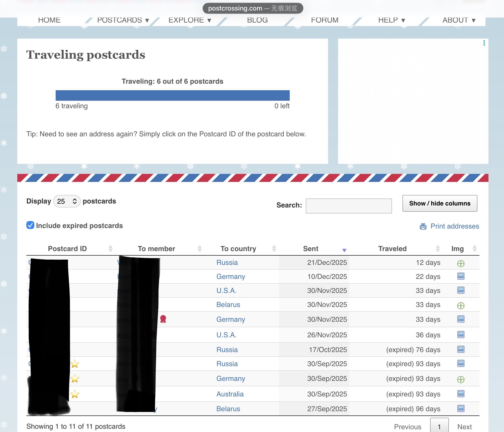Go to the BLOG menu item
Image resolution: width=504 pixels, height=432 pixels.
click(x=257, y=20)
